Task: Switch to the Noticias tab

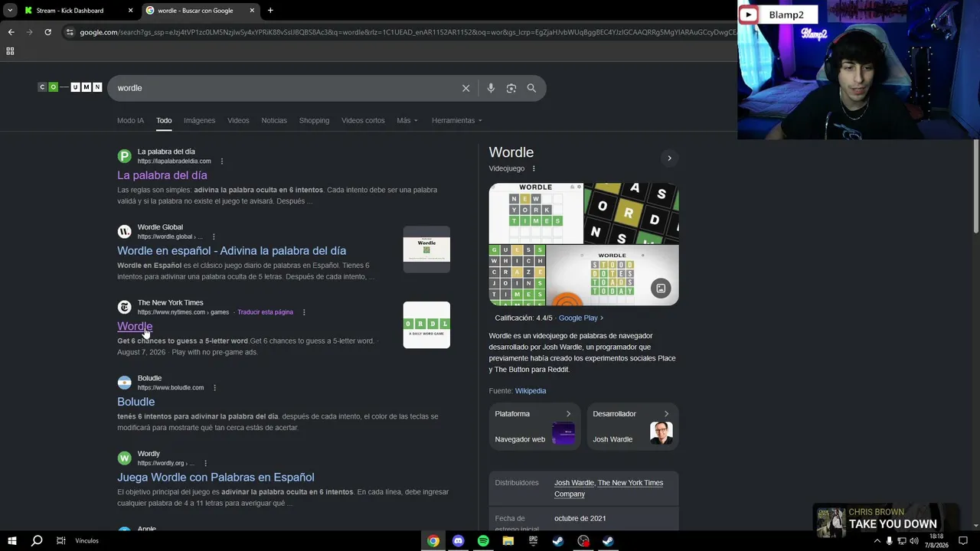Action: (x=274, y=121)
